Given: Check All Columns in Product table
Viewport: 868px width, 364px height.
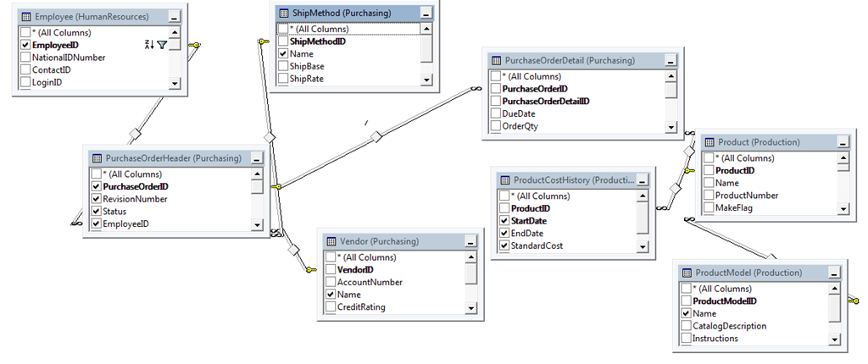Looking at the screenshot, I should [x=709, y=158].
